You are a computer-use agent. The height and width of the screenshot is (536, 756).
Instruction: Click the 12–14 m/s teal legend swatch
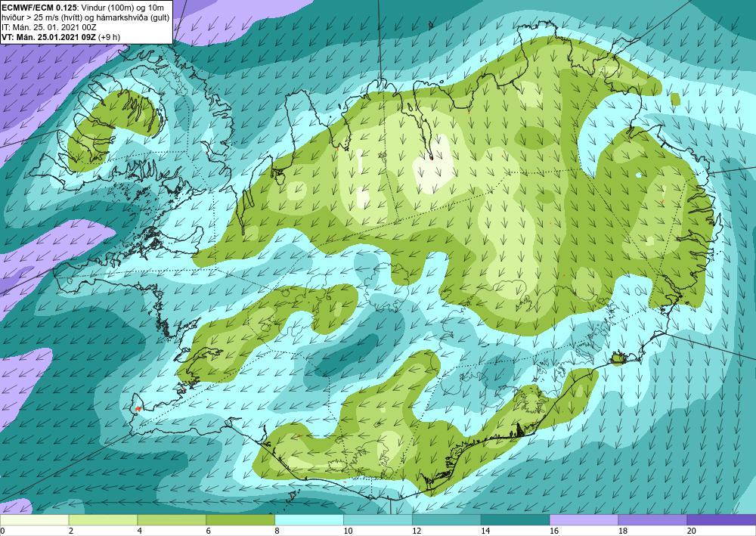click(447, 519)
